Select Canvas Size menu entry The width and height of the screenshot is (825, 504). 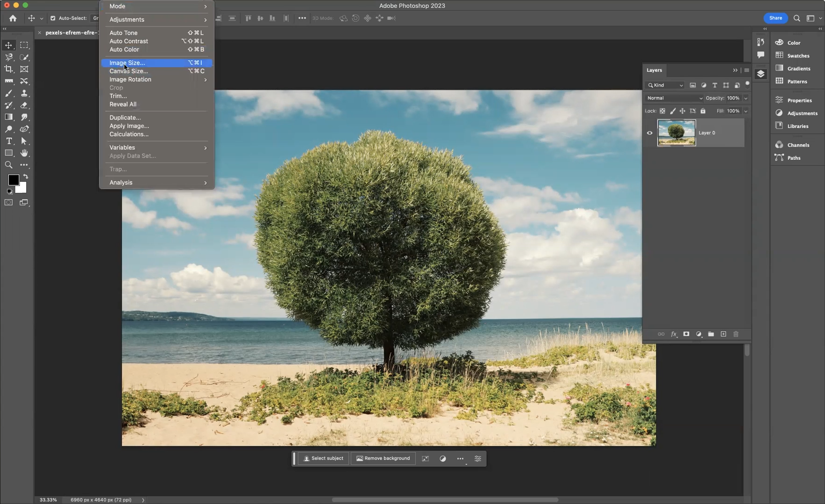pos(128,71)
